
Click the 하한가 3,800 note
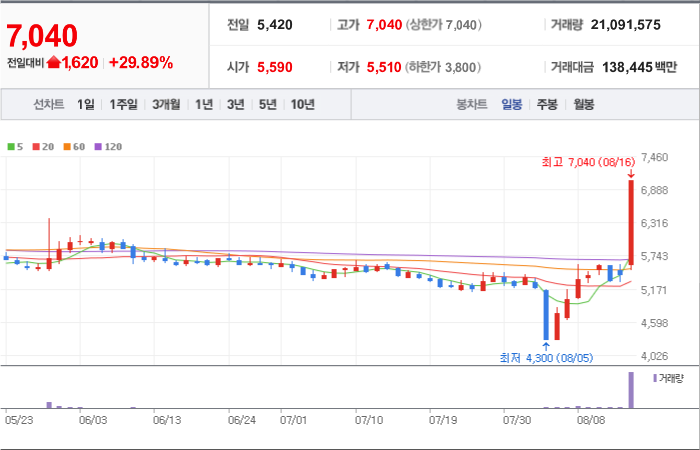pos(443,67)
